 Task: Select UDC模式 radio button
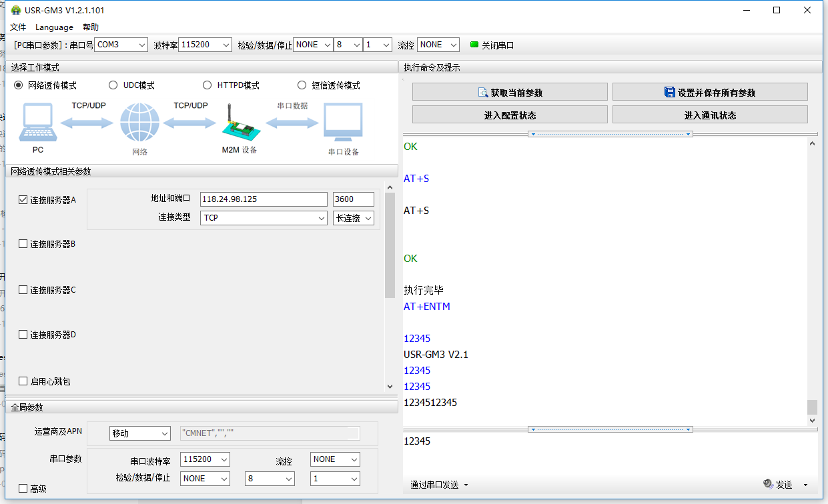click(x=113, y=85)
